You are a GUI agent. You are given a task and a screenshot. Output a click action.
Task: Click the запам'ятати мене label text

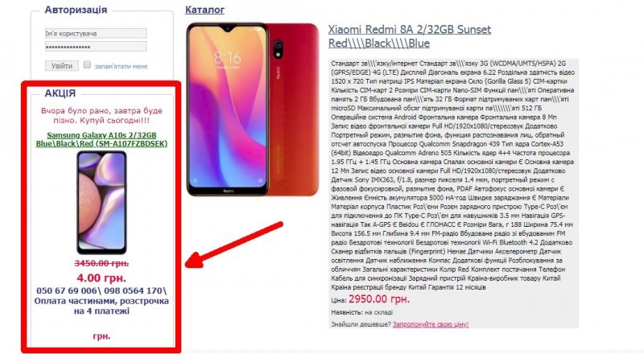click(x=121, y=66)
